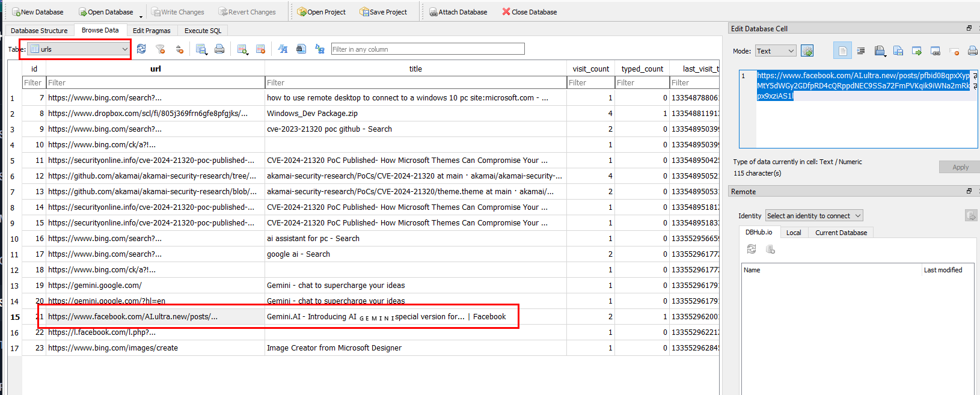Delete the current record icon

[x=260, y=49]
